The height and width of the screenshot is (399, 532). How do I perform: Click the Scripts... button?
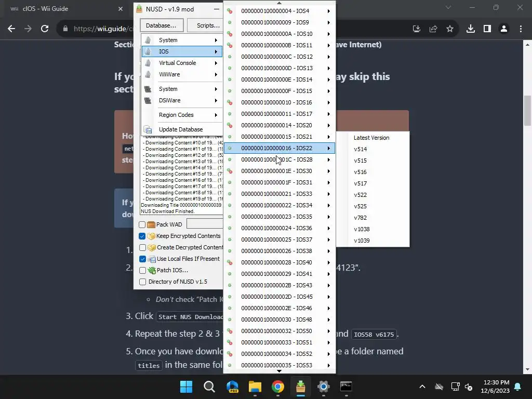click(205, 25)
